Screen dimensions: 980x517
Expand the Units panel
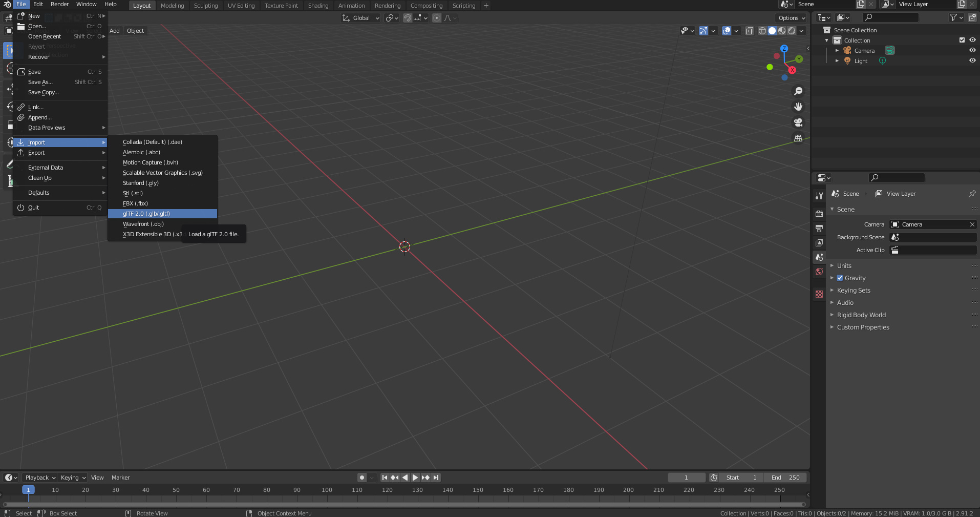click(x=844, y=266)
